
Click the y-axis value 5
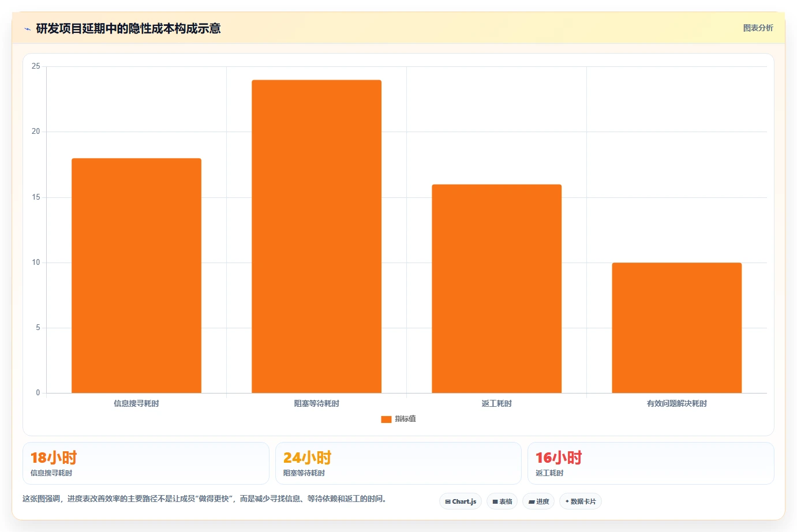click(38, 328)
